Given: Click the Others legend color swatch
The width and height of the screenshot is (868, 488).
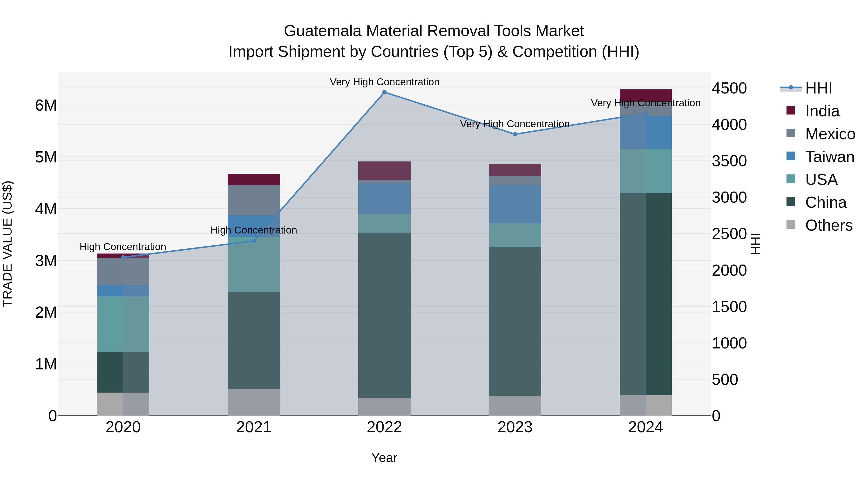Looking at the screenshot, I should point(791,225).
